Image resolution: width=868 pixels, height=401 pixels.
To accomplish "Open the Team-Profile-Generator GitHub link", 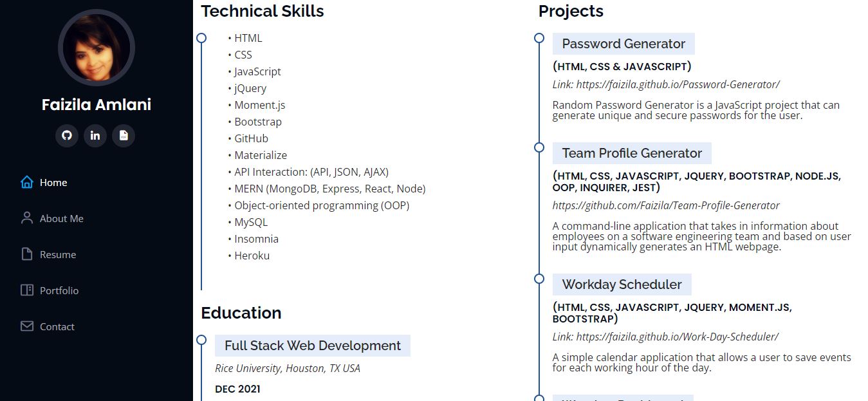I will 666,205.
